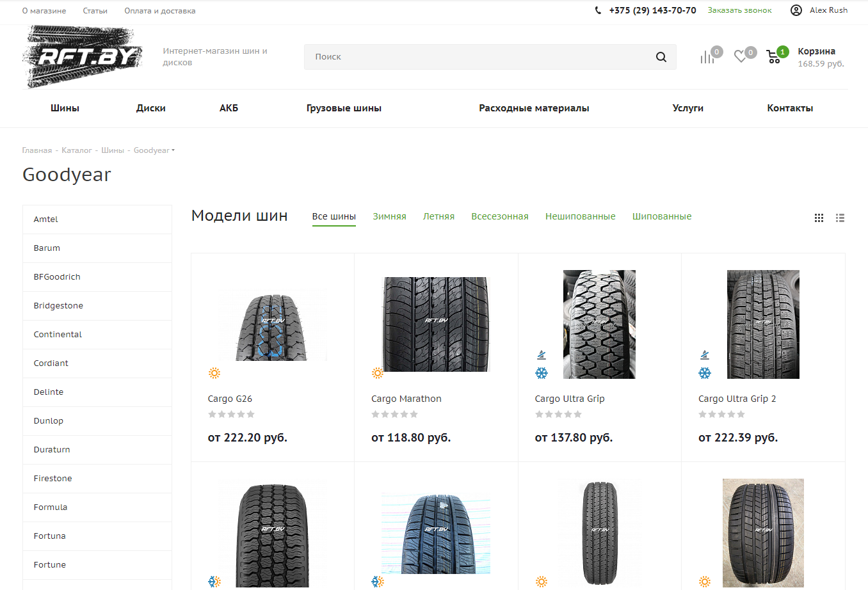Open the Cargo Ultra Grip product title
Screen dimensions: 868x590
(570, 399)
